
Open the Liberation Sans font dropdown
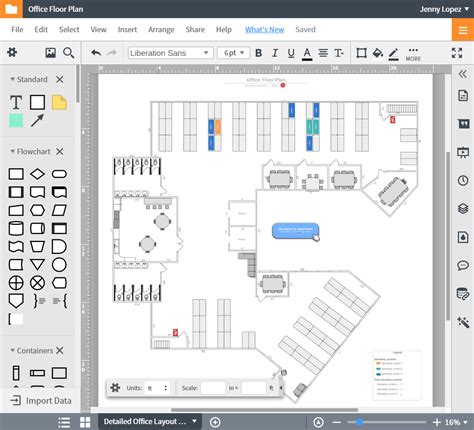171,53
